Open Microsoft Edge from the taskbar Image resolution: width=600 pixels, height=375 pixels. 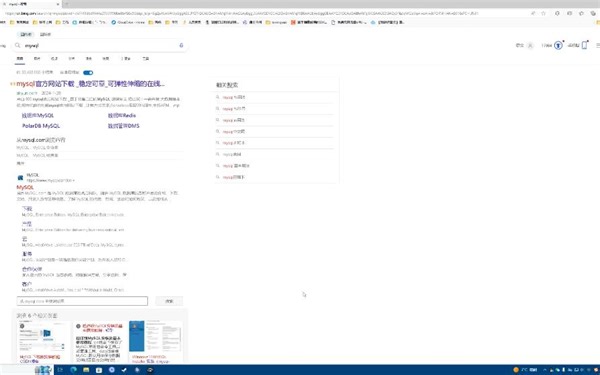73,370
